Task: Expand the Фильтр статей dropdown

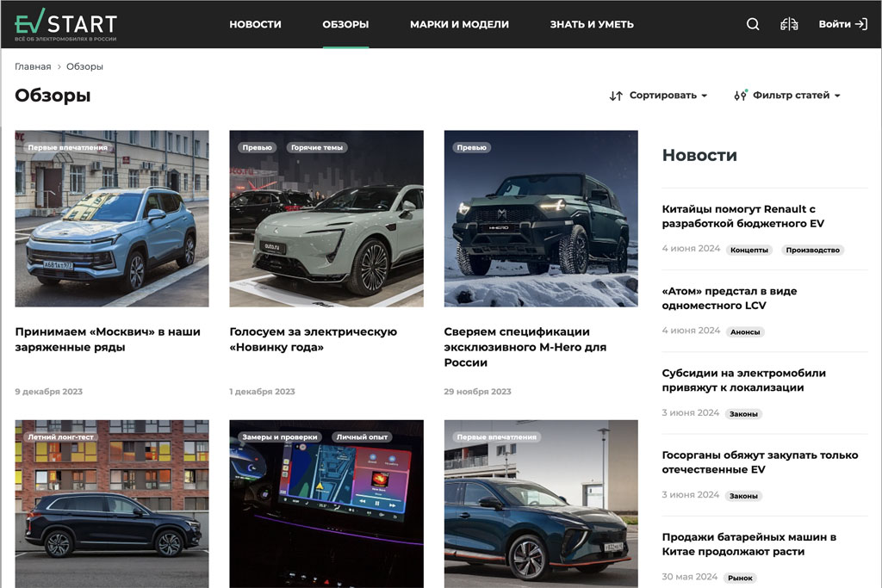Action: (x=787, y=96)
